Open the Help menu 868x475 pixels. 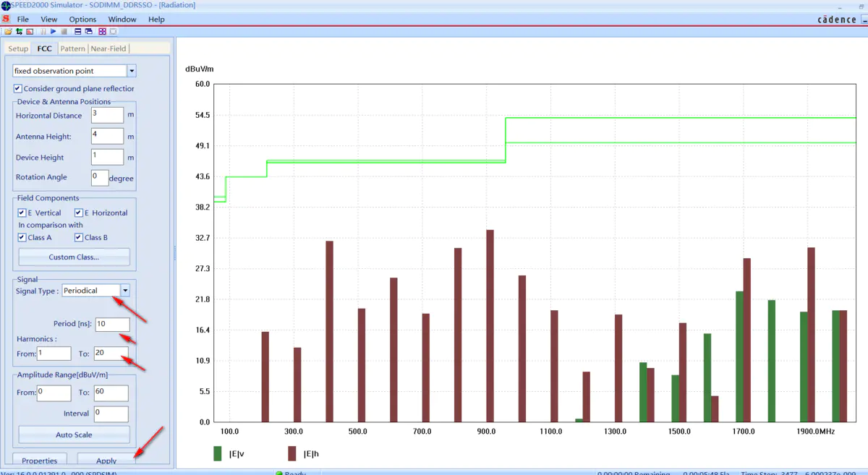pos(156,20)
